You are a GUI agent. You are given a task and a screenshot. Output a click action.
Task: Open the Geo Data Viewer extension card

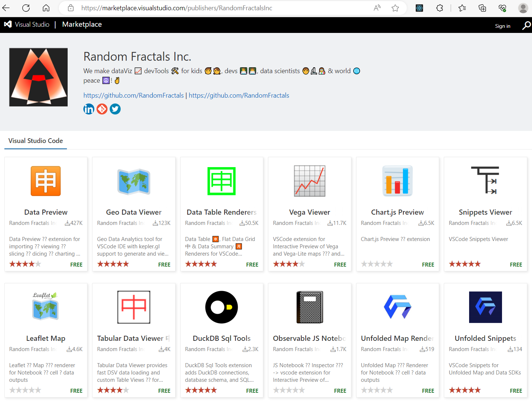point(134,212)
